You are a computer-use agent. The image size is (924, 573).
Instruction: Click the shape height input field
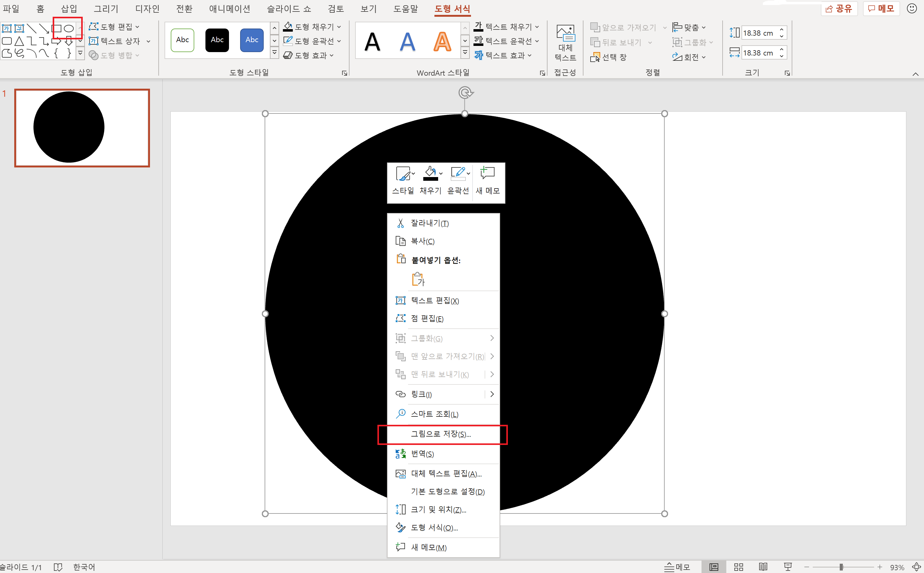tap(760, 33)
